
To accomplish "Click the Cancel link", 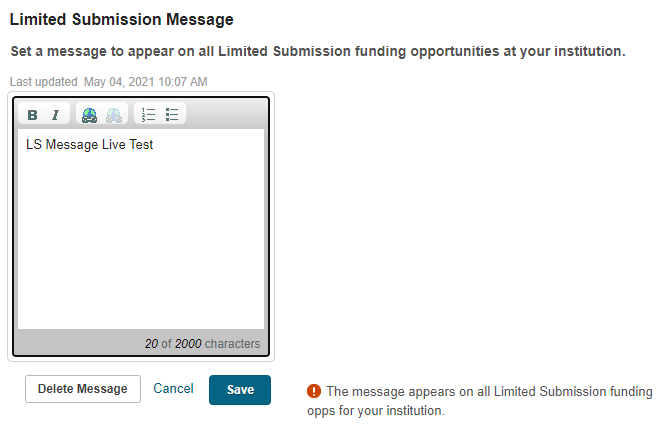I will (x=173, y=388).
